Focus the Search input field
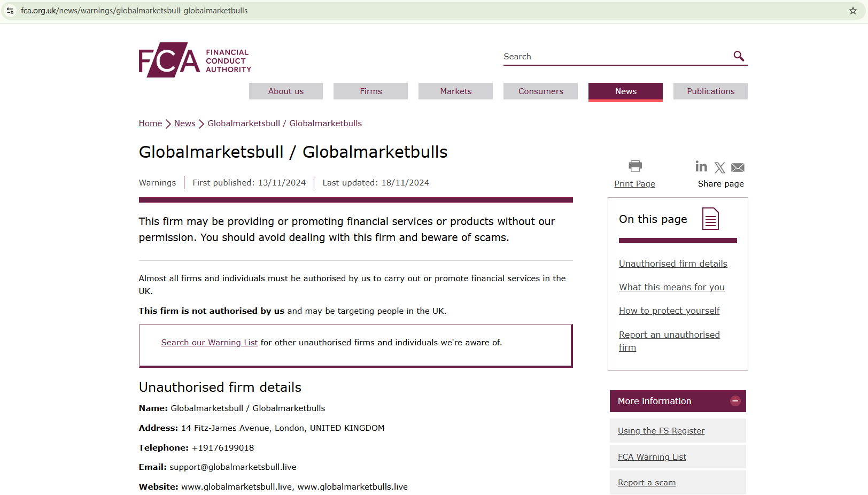 (x=617, y=57)
